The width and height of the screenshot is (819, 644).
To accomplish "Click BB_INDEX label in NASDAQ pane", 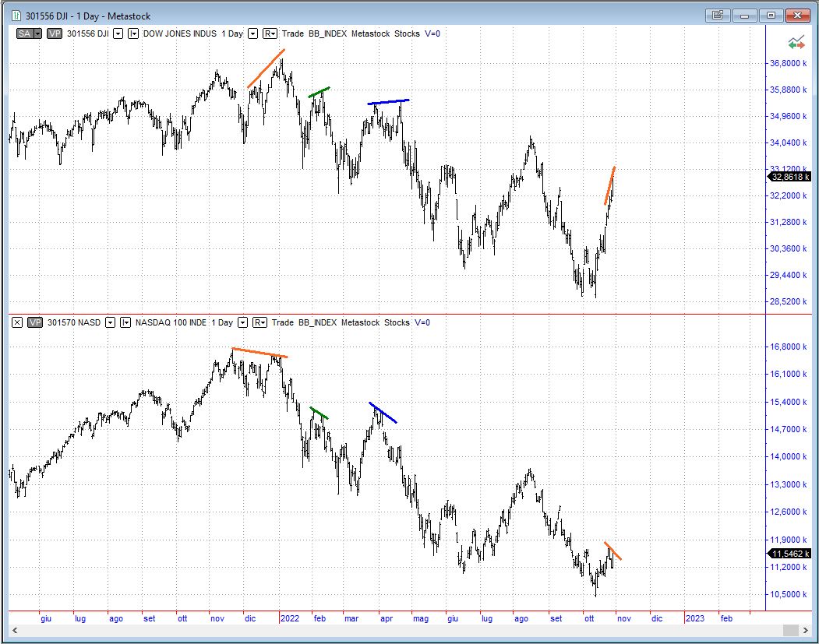I will pos(318,322).
